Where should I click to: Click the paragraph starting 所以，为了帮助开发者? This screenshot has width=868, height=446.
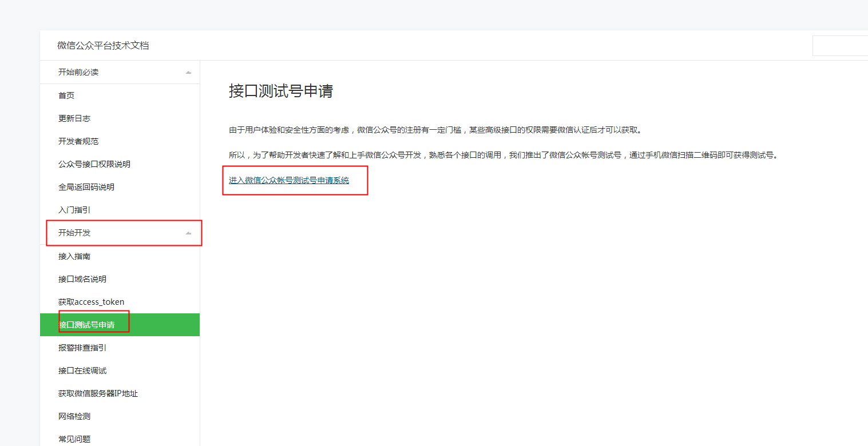click(x=504, y=155)
